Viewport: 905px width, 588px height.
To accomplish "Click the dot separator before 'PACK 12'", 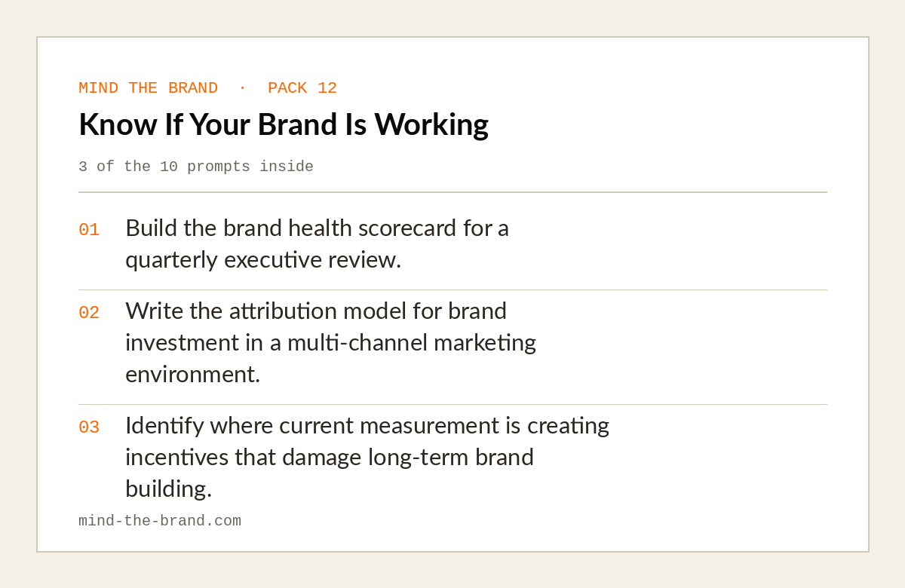I will click(242, 88).
